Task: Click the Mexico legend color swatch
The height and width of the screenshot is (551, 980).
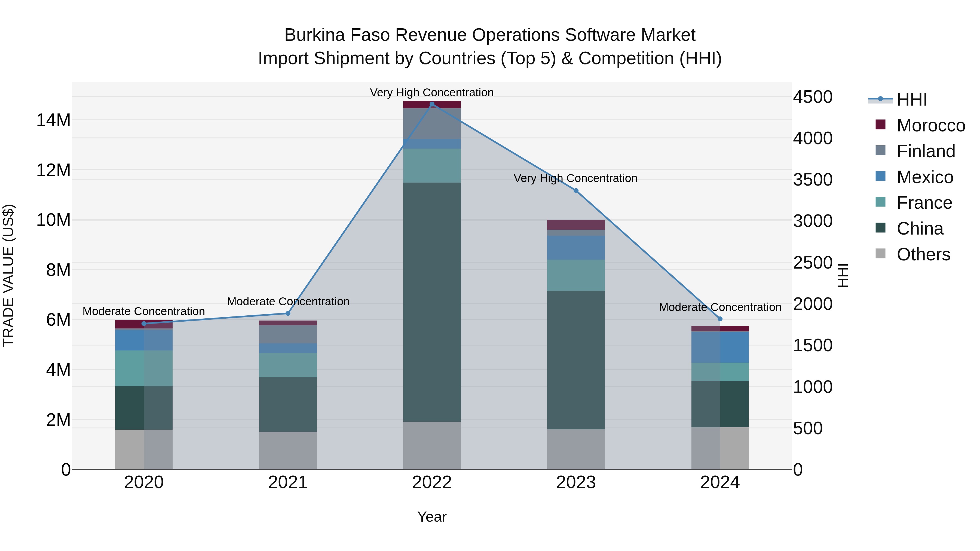Action: [880, 176]
